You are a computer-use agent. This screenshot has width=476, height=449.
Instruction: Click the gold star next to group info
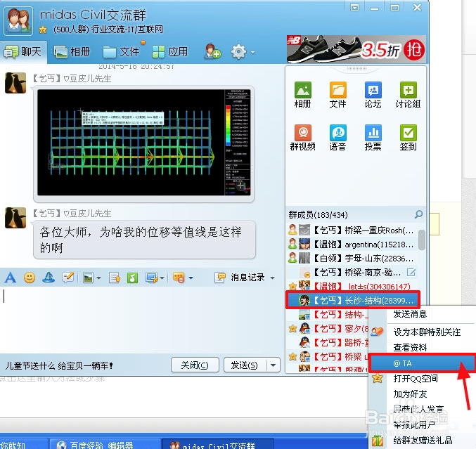pyautogui.click(x=43, y=30)
